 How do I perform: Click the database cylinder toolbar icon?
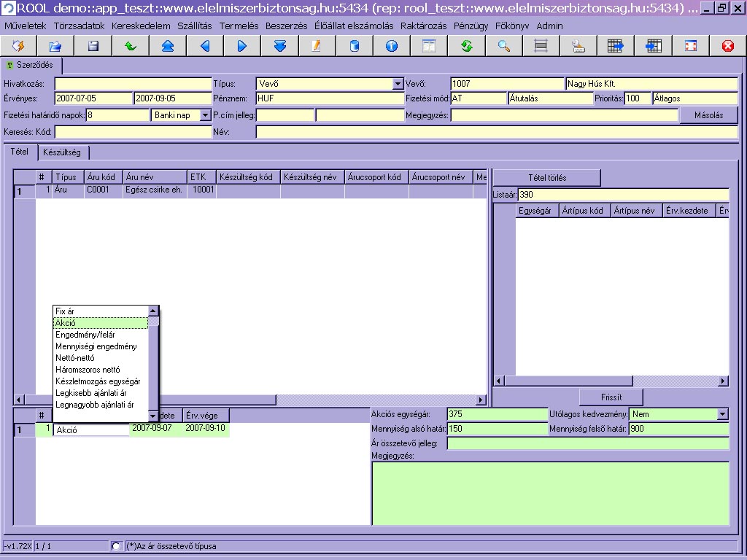coord(355,46)
